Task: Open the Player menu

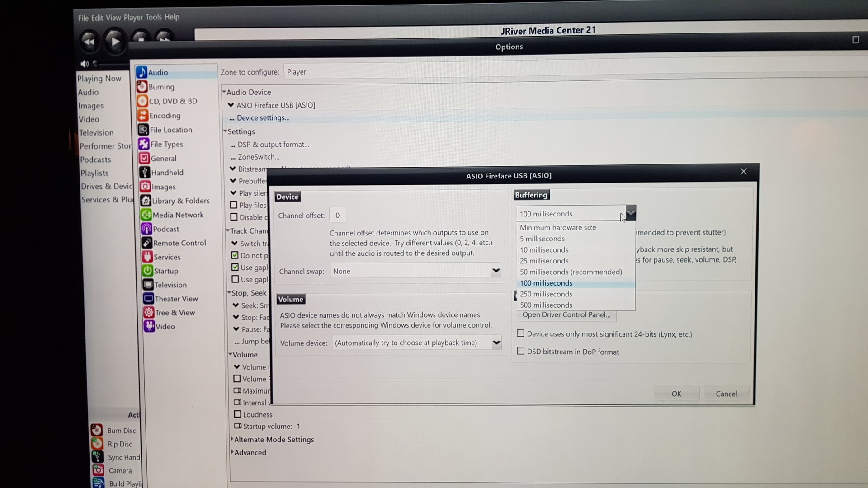Action: [133, 18]
